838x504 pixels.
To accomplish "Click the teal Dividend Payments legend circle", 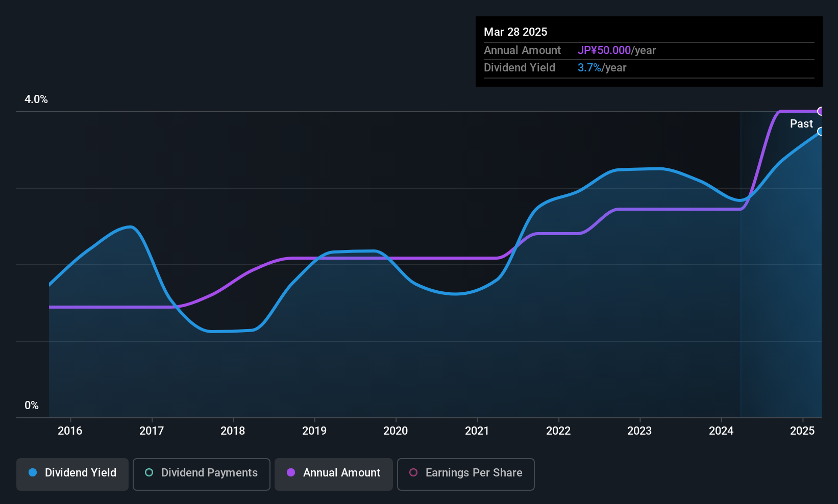I will tap(149, 472).
